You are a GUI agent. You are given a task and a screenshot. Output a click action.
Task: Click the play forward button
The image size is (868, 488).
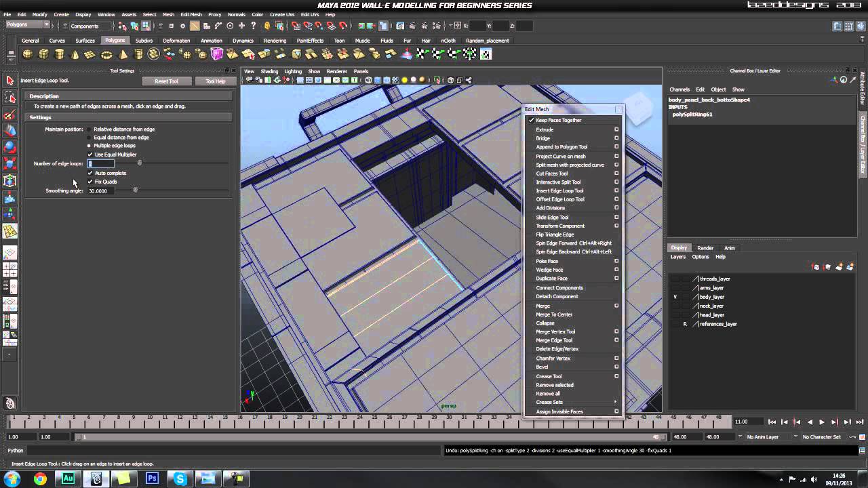[822, 422]
